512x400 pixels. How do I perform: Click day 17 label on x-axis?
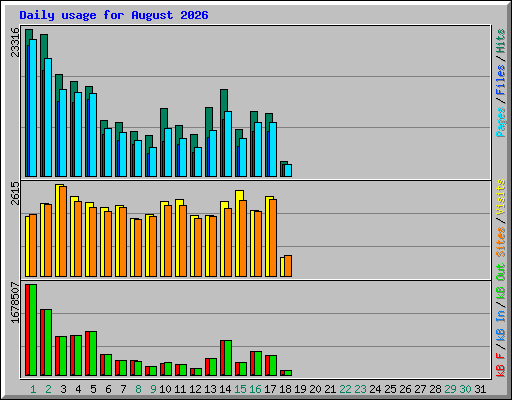click(x=270, y=389)
